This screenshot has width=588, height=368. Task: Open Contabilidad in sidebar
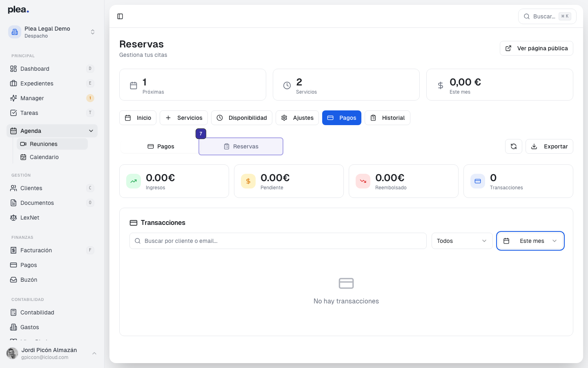(52, 312)
